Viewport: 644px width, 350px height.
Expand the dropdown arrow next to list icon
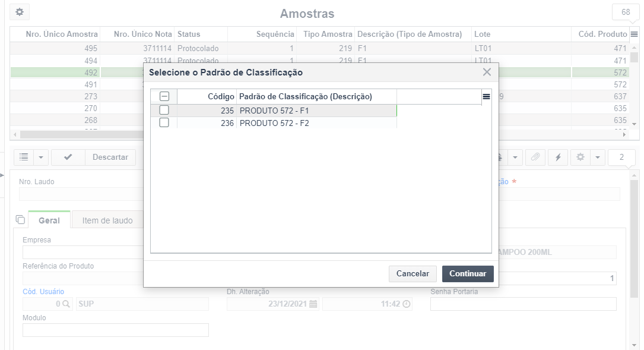[x=41, y=157]
